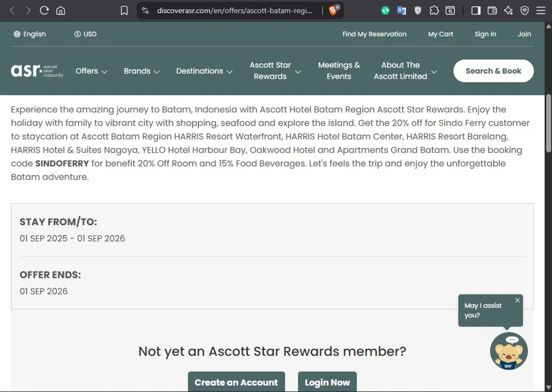Click 'Not yet an Ascott Star Rewards member?' heading
This screenshot has height=392, width=552.
point(272,351)
